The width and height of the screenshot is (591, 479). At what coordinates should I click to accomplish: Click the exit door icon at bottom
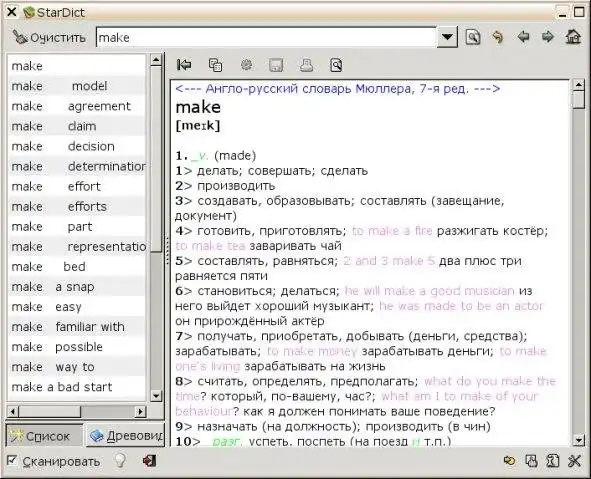(x=149, y=461)
